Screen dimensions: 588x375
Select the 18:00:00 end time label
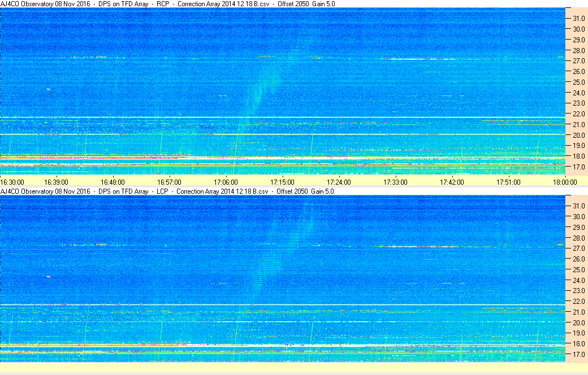pyautogui.click(x=565, y=182)
